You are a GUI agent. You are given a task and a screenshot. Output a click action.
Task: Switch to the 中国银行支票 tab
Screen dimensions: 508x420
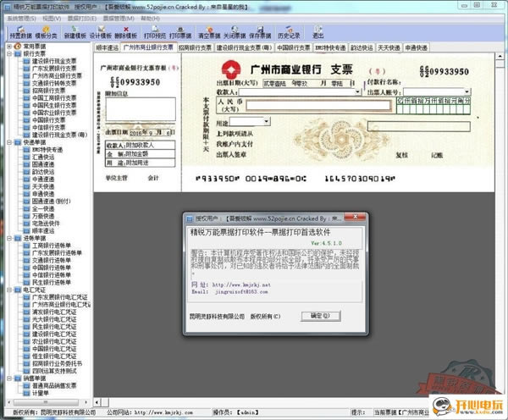[294, 47]
